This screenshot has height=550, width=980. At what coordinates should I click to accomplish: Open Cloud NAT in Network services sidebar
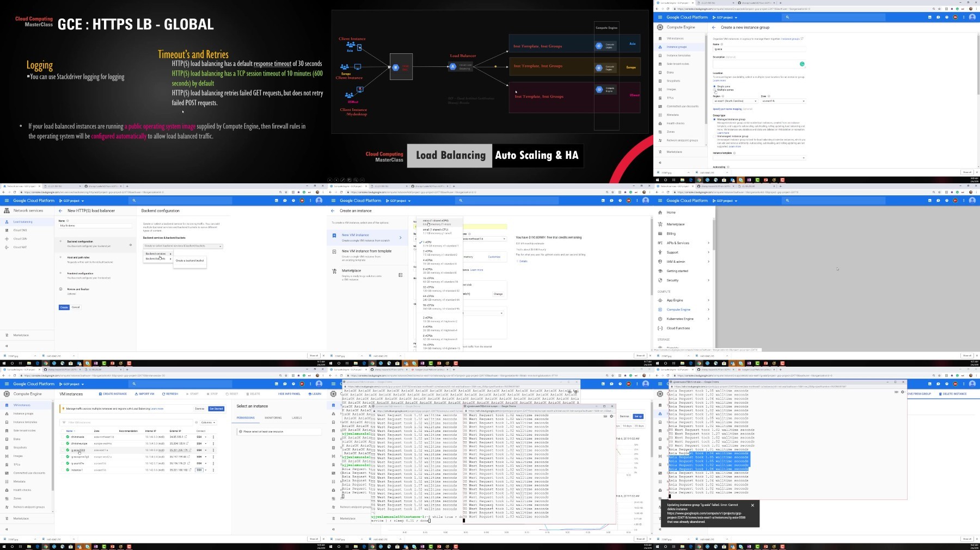point(20,247)
